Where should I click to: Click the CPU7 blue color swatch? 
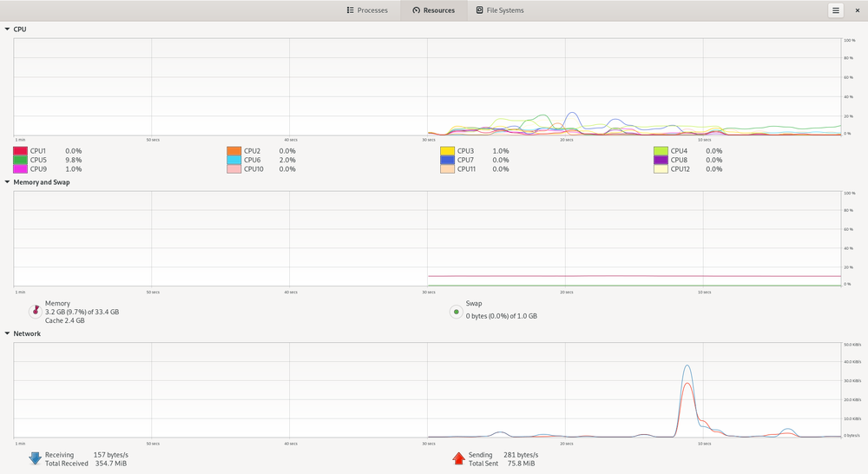(447, 161)
